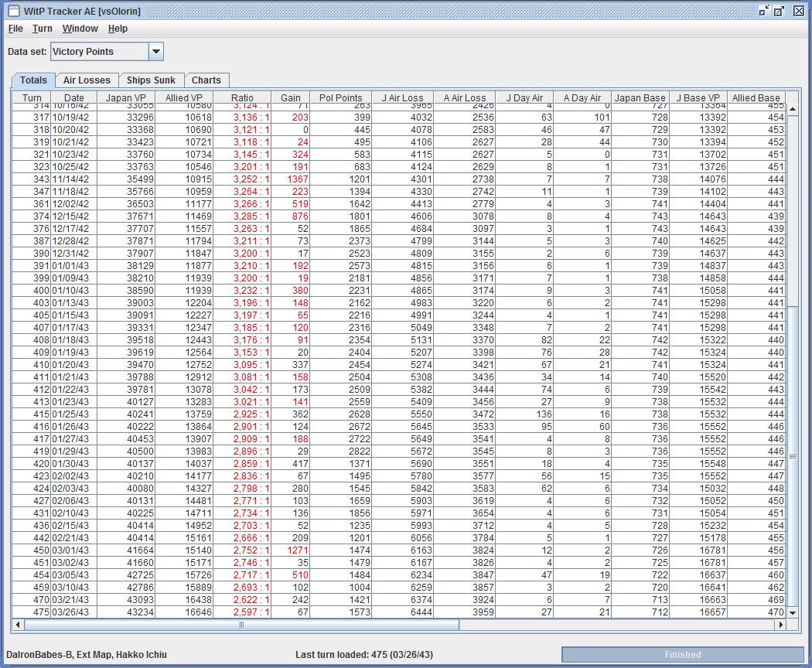Select ratio cell 3,285 : 1
The width and height of the screenshot is (812, 668).
click(x=242, y=216)
